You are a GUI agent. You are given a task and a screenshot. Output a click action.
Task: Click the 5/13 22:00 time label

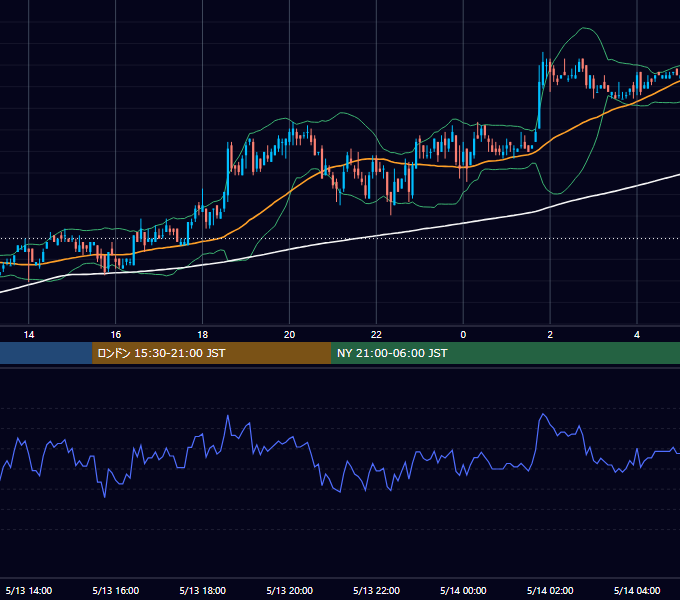tap(376, 590)
